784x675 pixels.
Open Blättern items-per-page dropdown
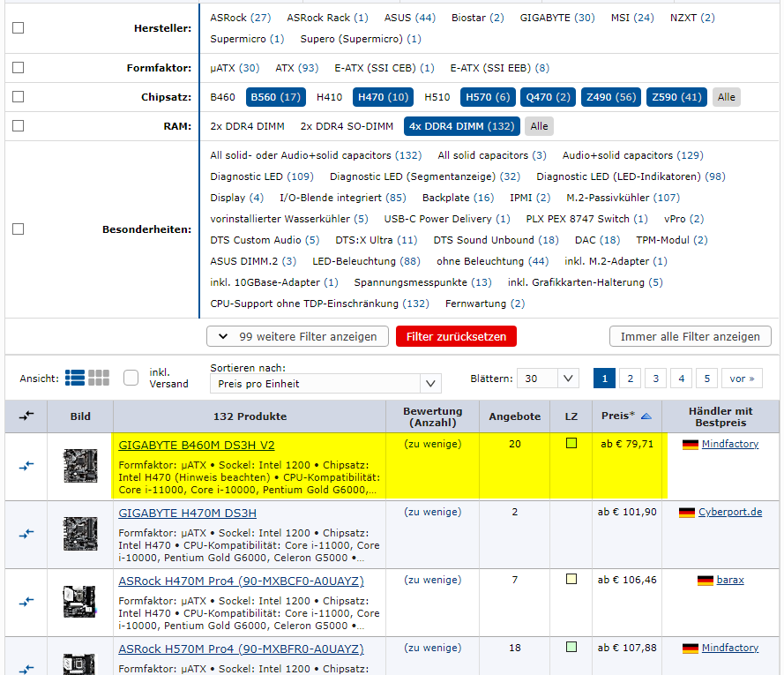click(x=548, y=379)
